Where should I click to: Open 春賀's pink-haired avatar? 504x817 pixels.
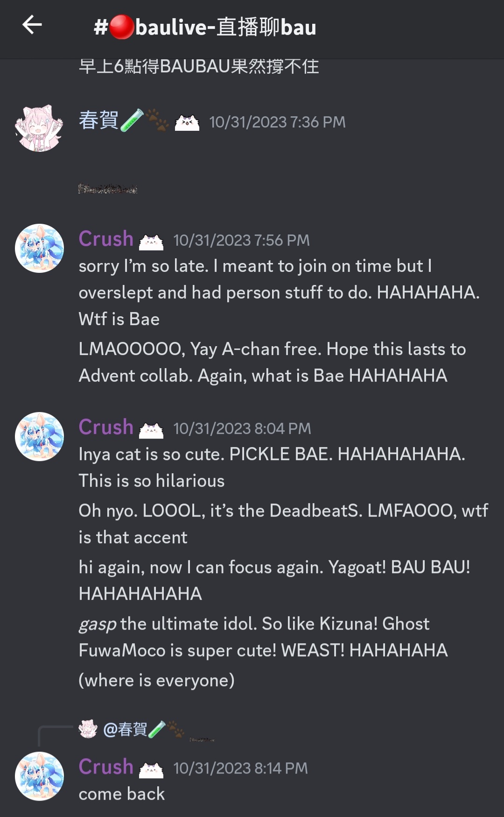point(39,128)
